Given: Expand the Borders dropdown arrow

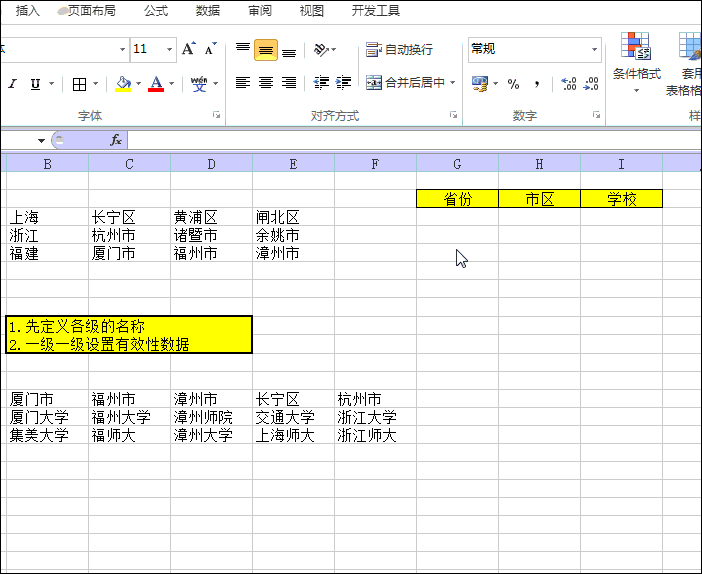Looking at the screenshot, I should pyautogui.click(x=95, y=84).
